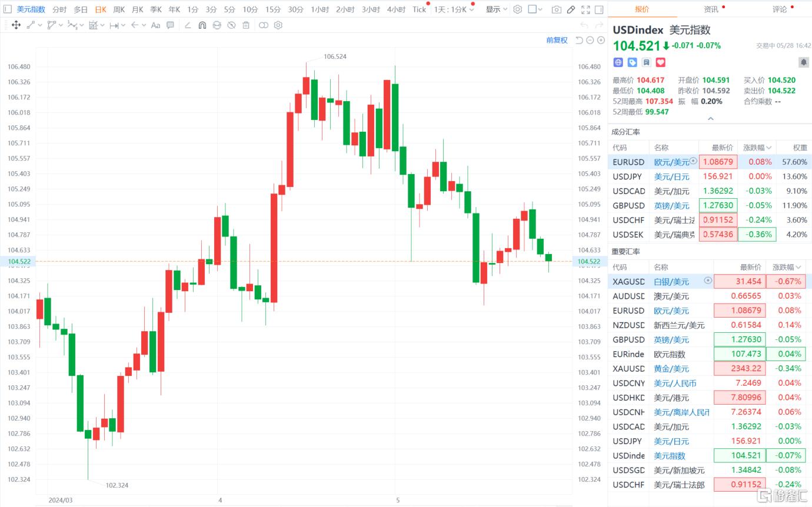The image size is (812, 507).
Task: Open 美元/人民币 link in important rates
Action: (x=675, y=383)
